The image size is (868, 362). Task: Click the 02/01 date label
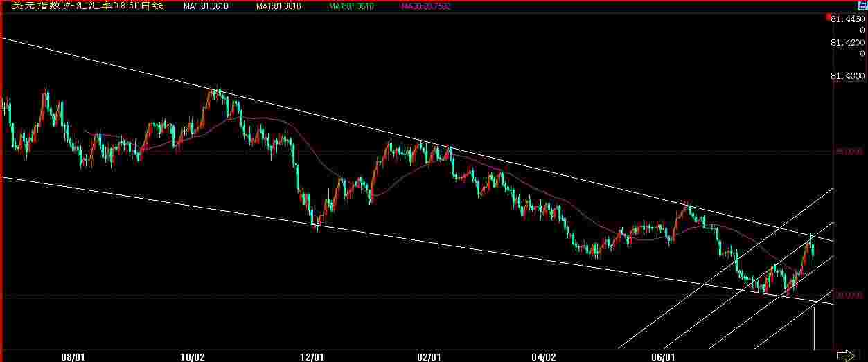[429, 356]
